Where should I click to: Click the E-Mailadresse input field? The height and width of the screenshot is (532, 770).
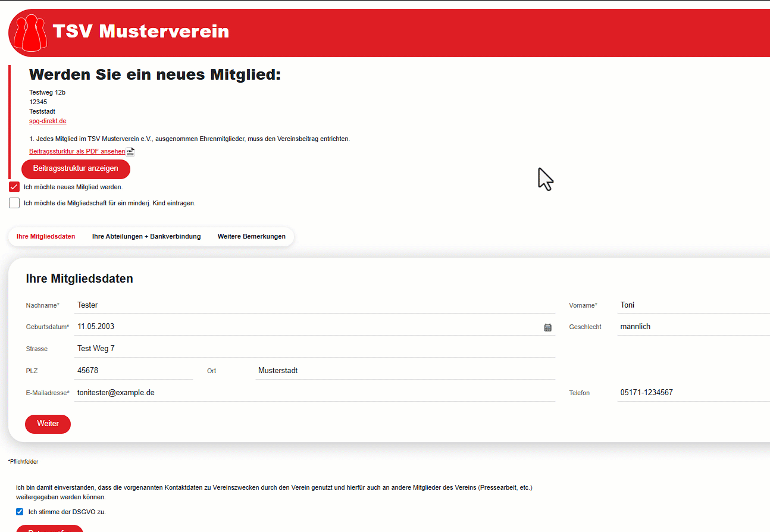[x=314, y=393]
